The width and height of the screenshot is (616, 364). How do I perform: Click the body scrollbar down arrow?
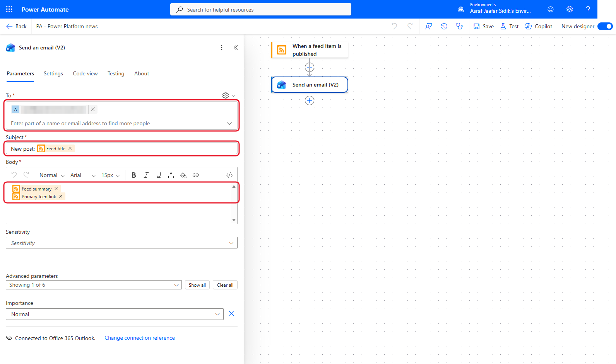[x=234, y=220]
